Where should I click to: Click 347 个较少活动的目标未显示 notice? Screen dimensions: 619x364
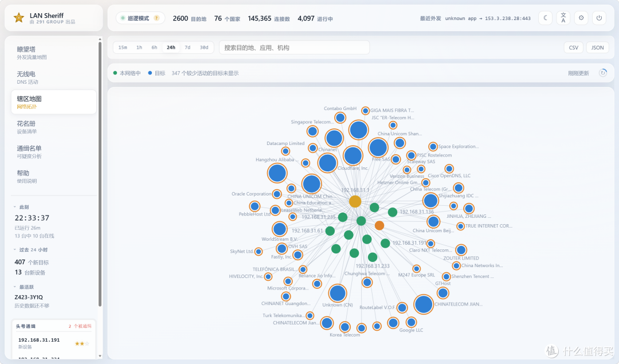[x=205, y=73]
